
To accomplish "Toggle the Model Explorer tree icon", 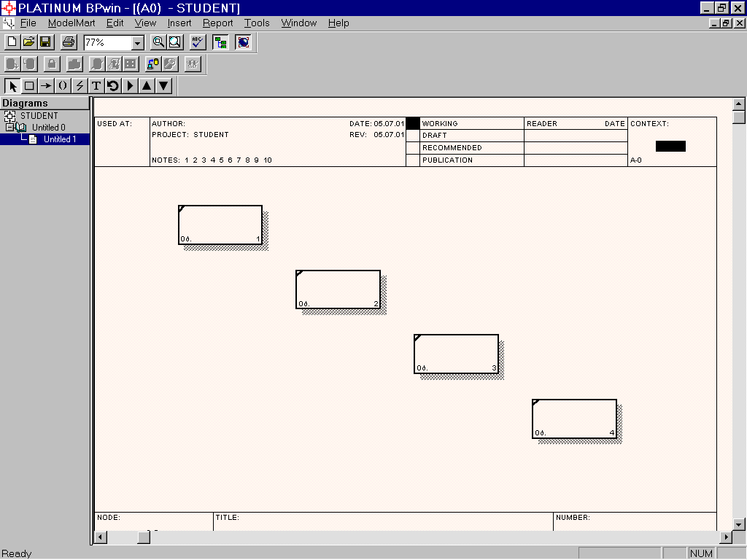I will (220, 42).
